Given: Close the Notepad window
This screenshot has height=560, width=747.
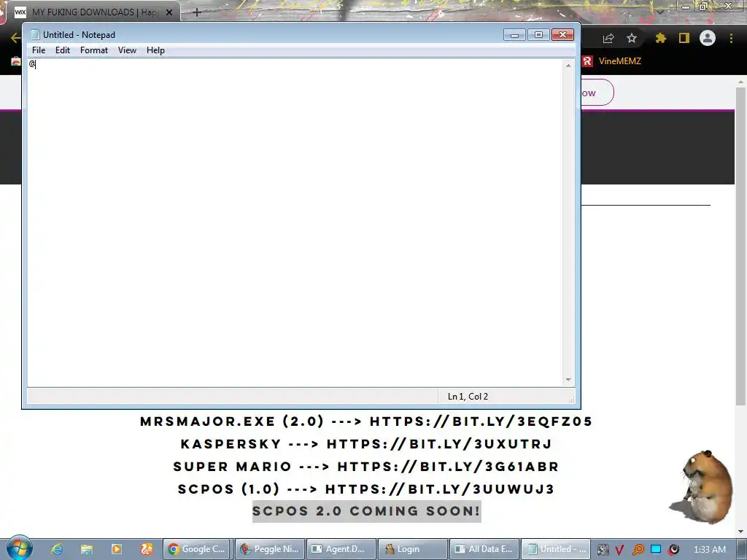Looking at the screenshot, I should tap(562, 35).
